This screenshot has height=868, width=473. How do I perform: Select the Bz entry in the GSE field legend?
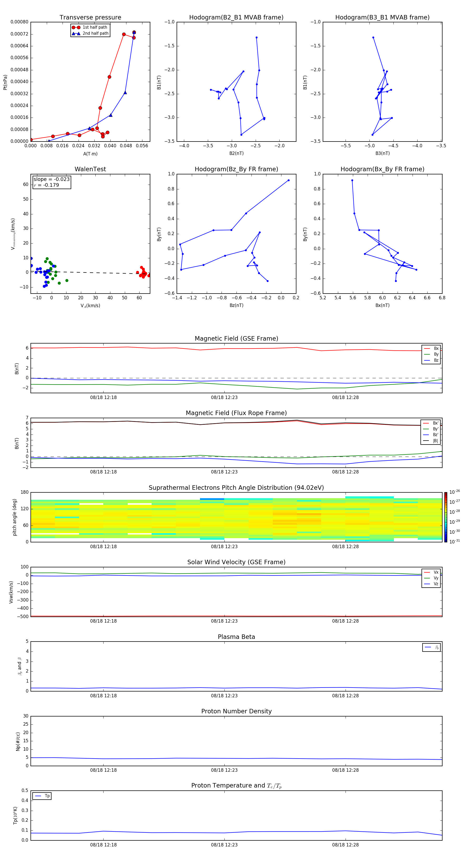[431, 360]
